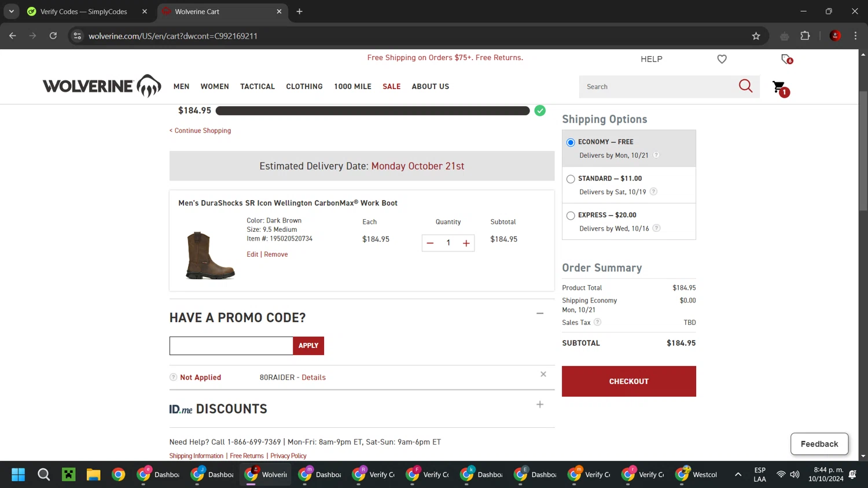
Task: Open the Chrome extensions puzzle icon
Action: (805, 36)
